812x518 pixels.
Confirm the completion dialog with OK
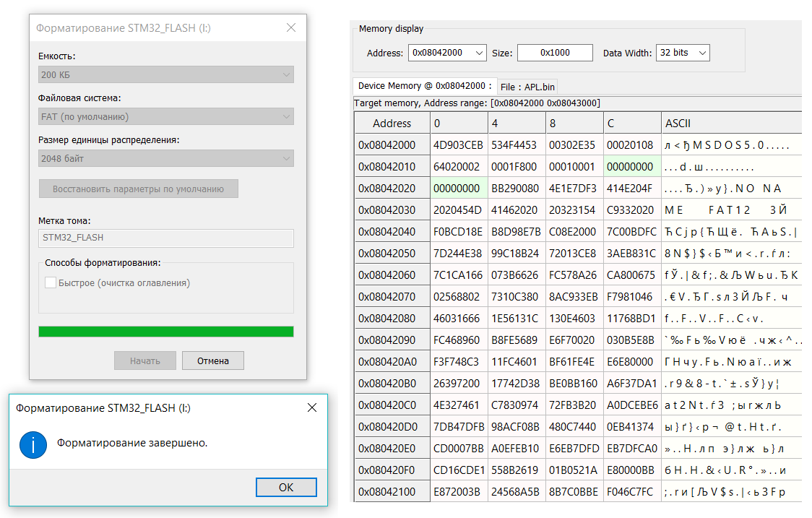tap(286, 488)
